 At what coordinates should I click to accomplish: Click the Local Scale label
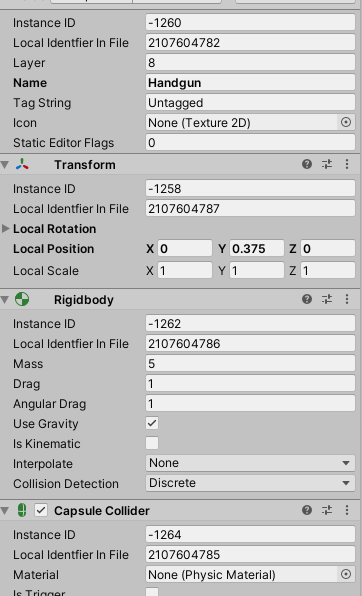[x=46, y=270]
